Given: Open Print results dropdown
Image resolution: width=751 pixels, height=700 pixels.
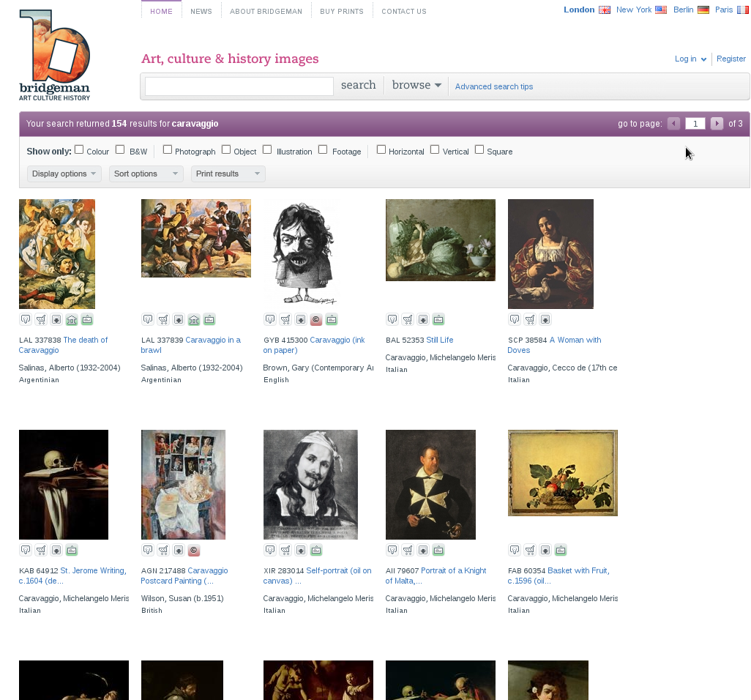Looking at the screenshot, I should point(228,174).
